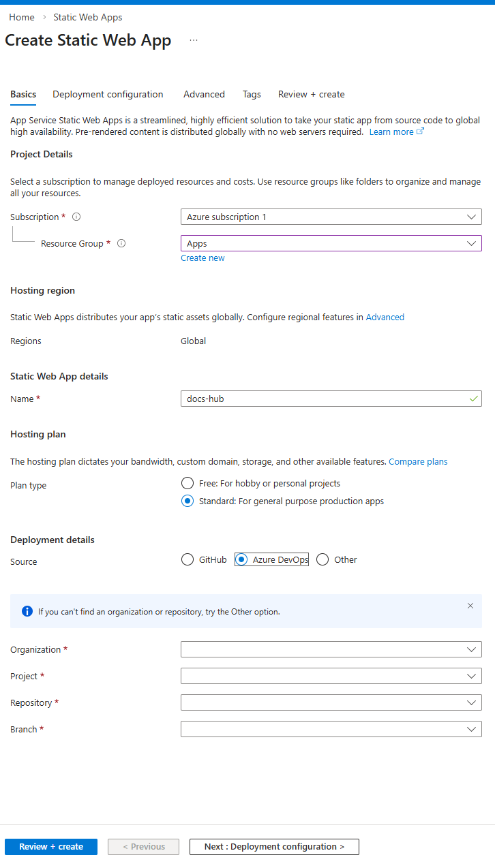Click the Create new resource group link
This screenshot has height=868, width=495.
pos(202,258)
